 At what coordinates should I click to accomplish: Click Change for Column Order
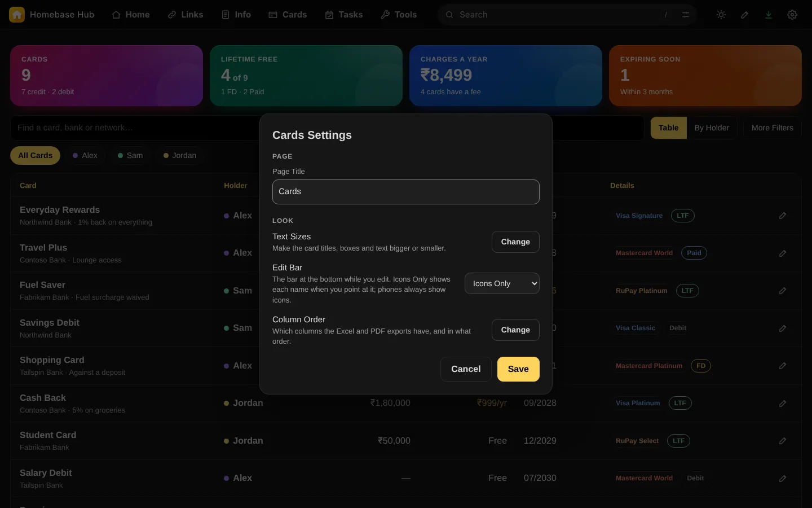click(x=515, y=330)
